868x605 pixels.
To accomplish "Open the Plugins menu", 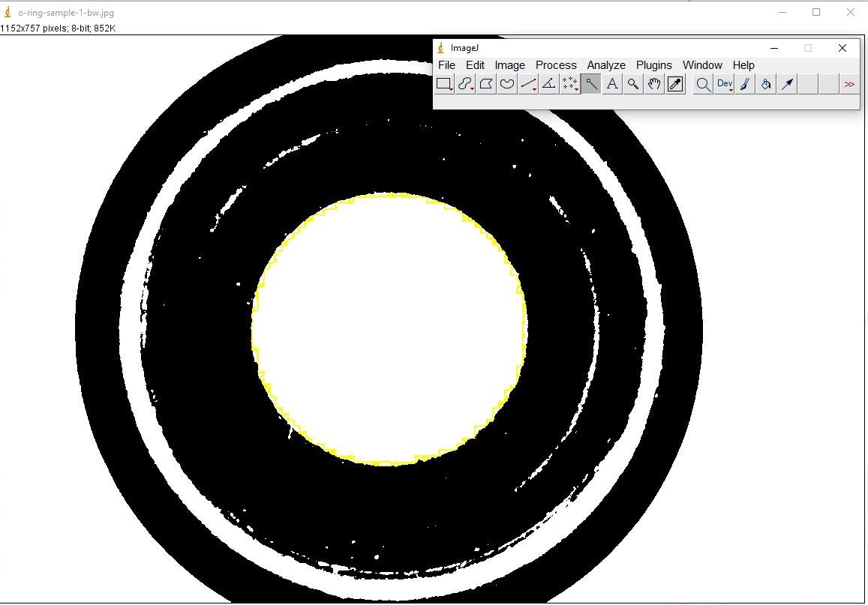I will pos(653,65).
